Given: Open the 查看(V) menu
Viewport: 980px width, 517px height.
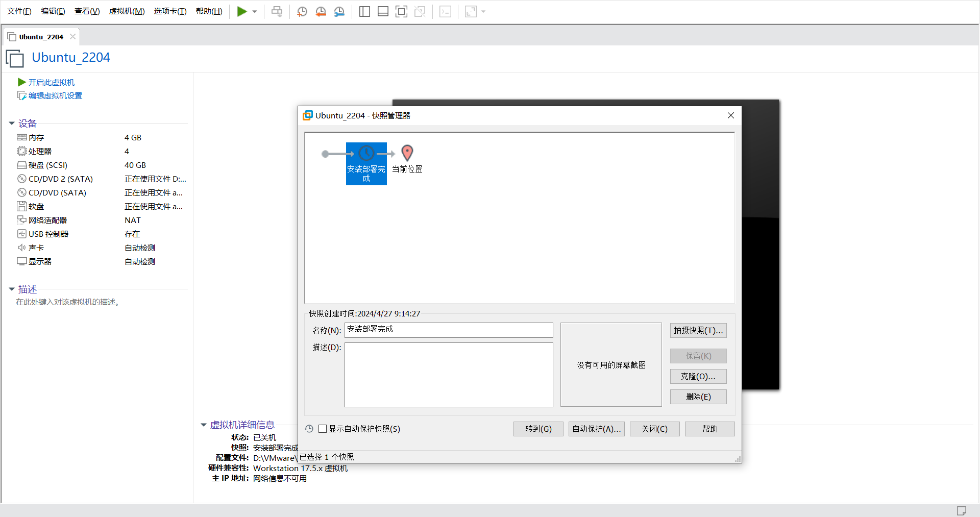Looking at the screenshot, I should (x=87, y=11).
